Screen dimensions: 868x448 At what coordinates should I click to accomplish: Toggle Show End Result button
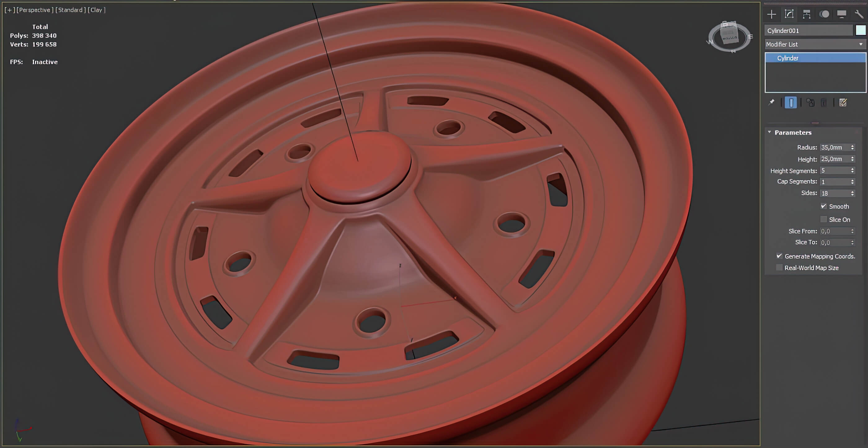[x=790, y=103]
